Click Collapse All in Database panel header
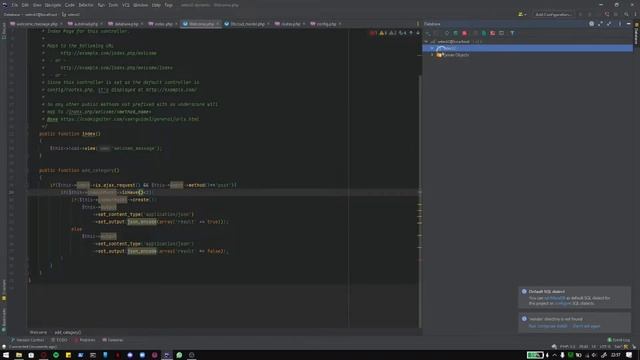This screenshot has height=360, width=640. click(x=609, y=24)
